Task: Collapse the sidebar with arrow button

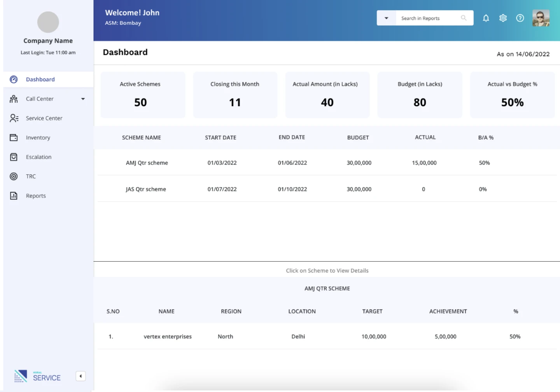Action: pyautogui.click(x=80, y=376)
